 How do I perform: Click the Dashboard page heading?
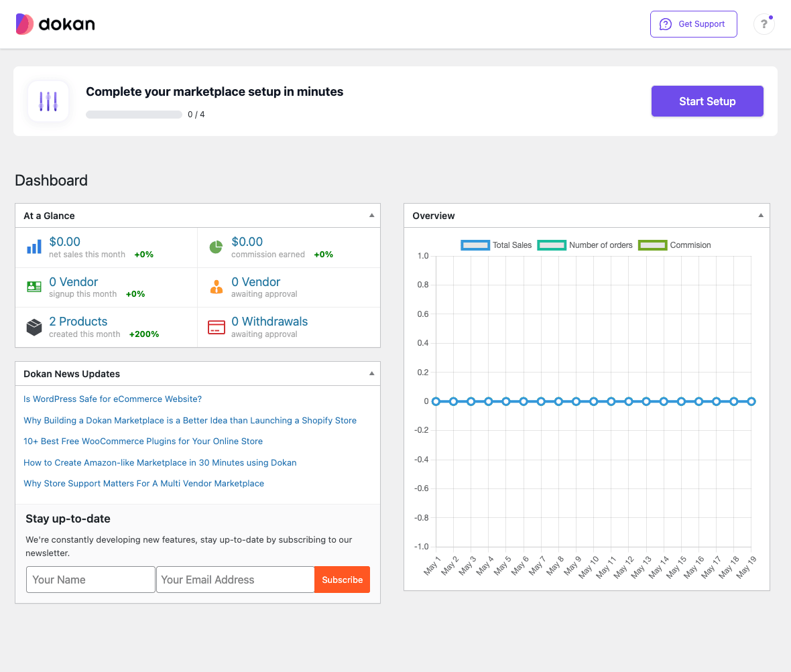coord(52,180)
